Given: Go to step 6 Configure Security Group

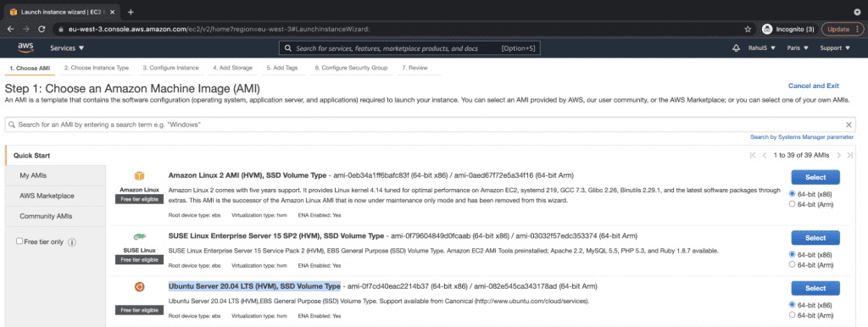Looking at the screenshot, I should point(351,68).
